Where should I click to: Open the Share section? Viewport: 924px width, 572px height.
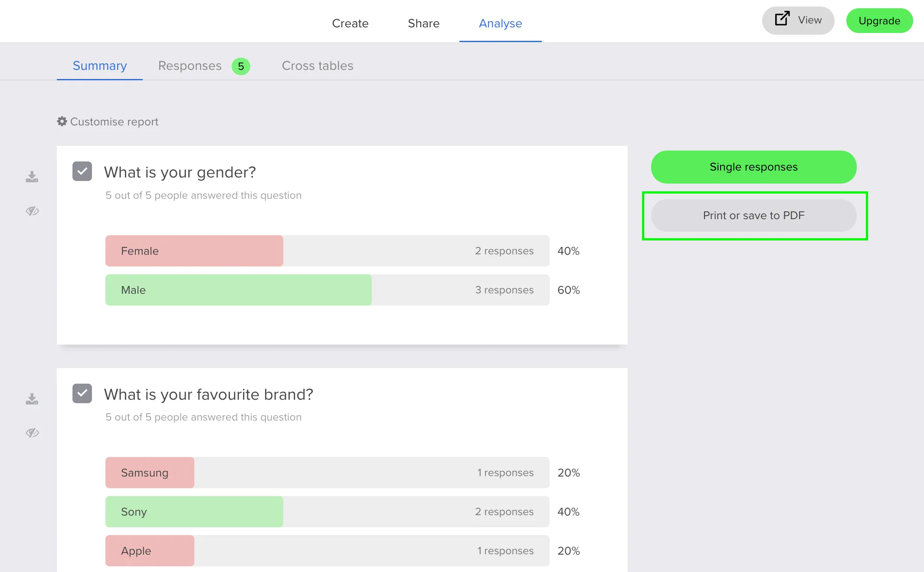[x=423, y=23]
